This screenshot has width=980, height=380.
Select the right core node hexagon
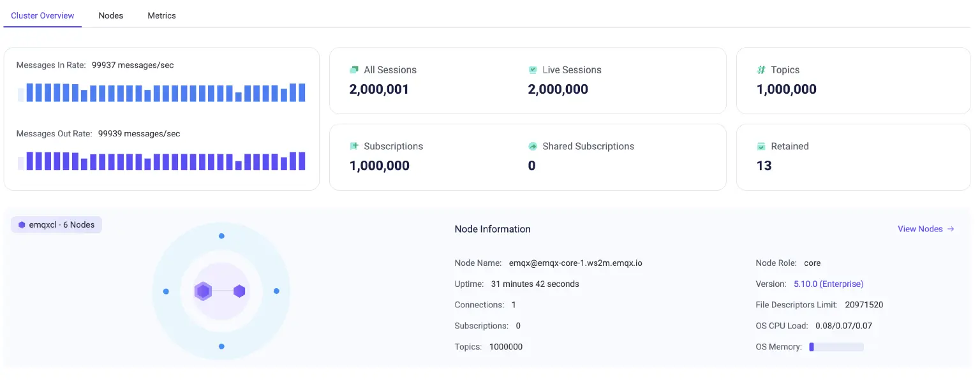[x=239, y=291]
